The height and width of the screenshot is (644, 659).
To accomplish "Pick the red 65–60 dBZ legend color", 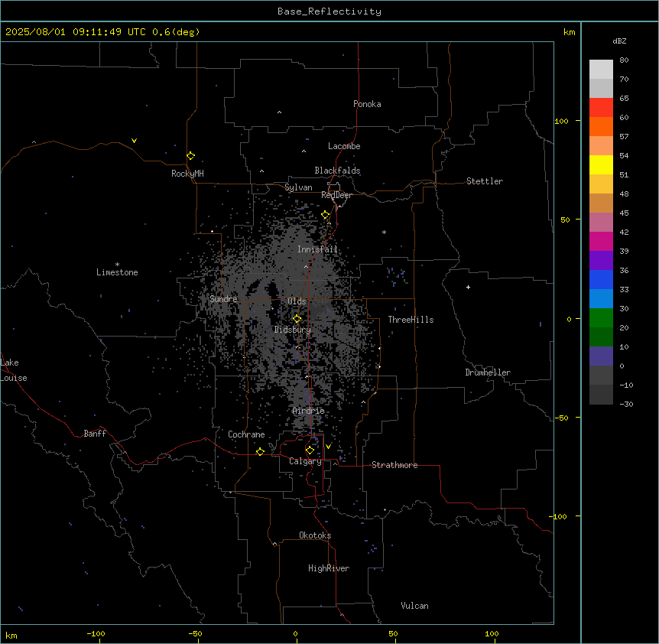I will click(x=601, y=108).
